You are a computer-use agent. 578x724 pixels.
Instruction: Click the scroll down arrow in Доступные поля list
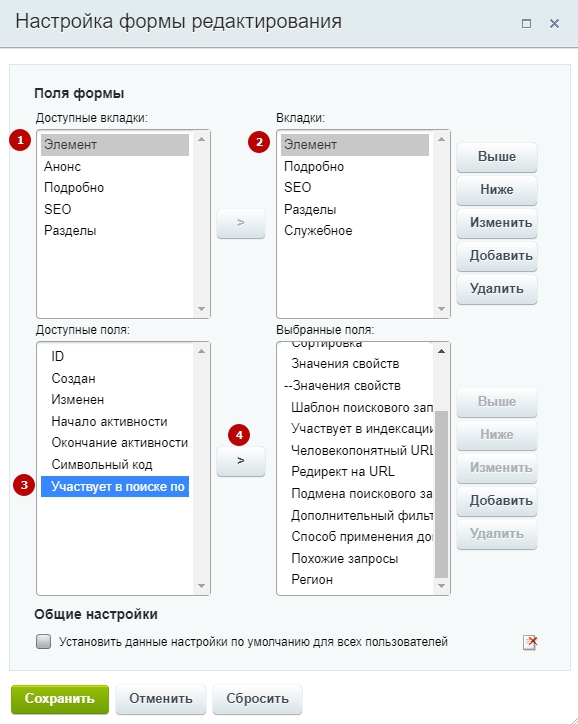click(201, 586)
